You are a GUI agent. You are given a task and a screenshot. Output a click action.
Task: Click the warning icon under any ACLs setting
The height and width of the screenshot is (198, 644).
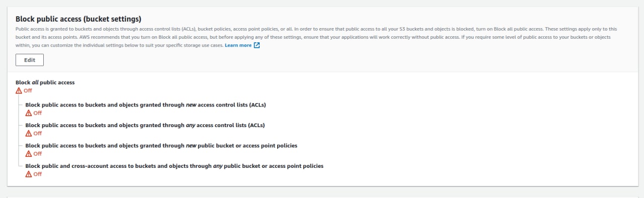click(29, 133)
